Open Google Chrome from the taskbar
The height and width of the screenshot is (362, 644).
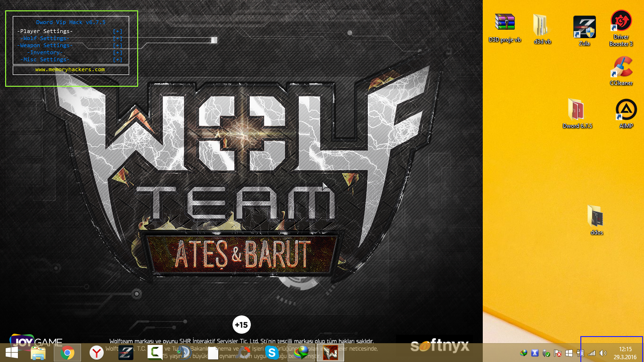pos(67,353)
